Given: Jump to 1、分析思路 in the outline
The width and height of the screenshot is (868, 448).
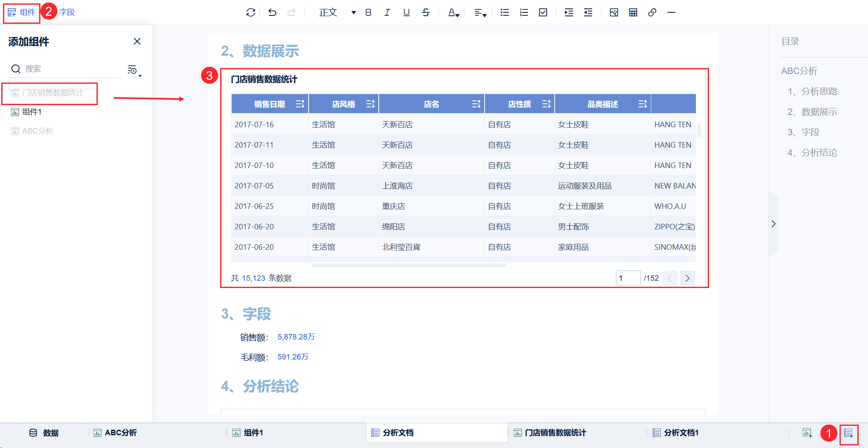Looking at the screenshot, I should tap(812, 91).
